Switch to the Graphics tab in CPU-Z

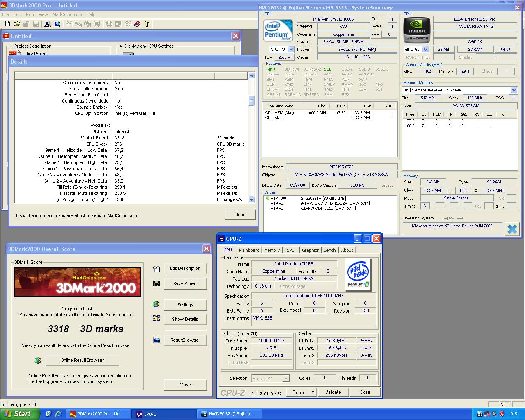coord(310,250)
